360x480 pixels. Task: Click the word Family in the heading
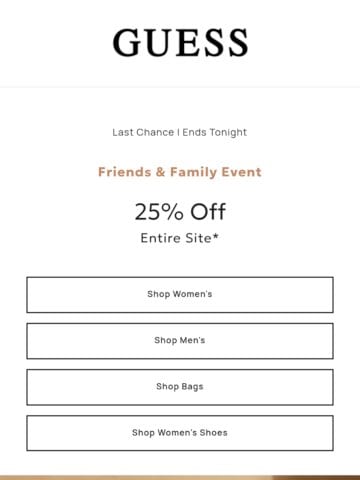193,173
